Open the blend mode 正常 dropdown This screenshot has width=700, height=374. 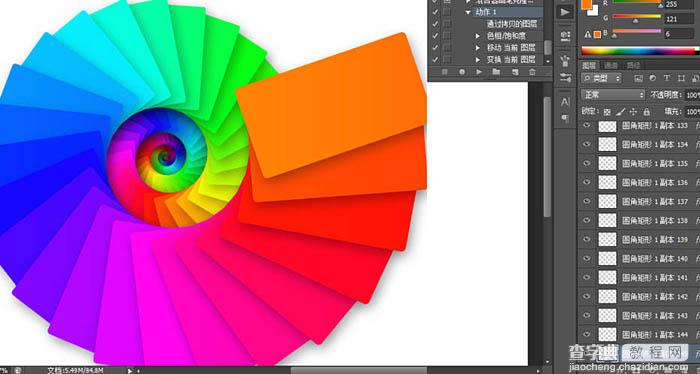(x=613, y=95)
